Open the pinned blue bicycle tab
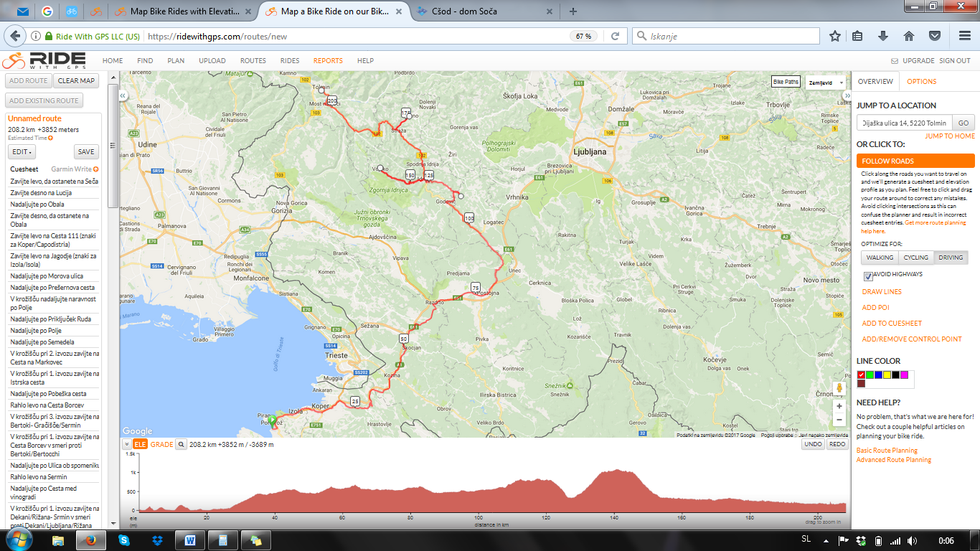 pyautogui.click(x=72, y=11)
